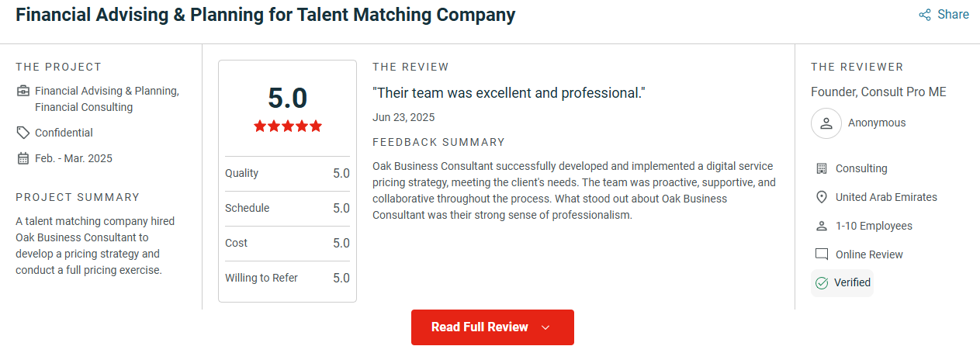Click the building icon beside Consulting
Screen dimensions: 980x353
[x=822, y=168]
